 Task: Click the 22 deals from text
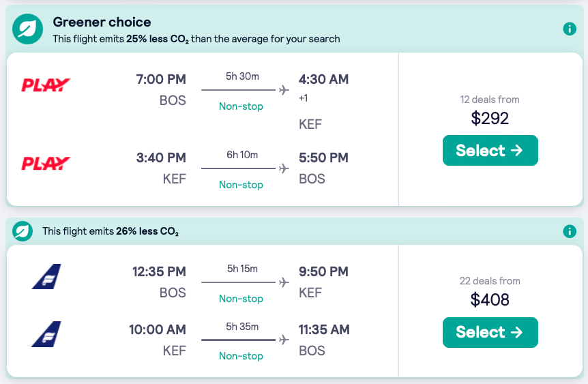[x=490, y=281]
